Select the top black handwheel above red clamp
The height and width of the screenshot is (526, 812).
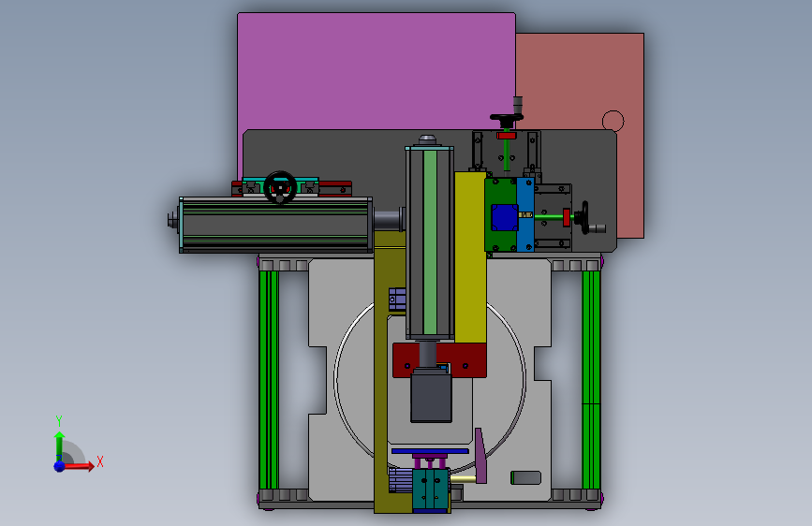[x=507, y=118]
